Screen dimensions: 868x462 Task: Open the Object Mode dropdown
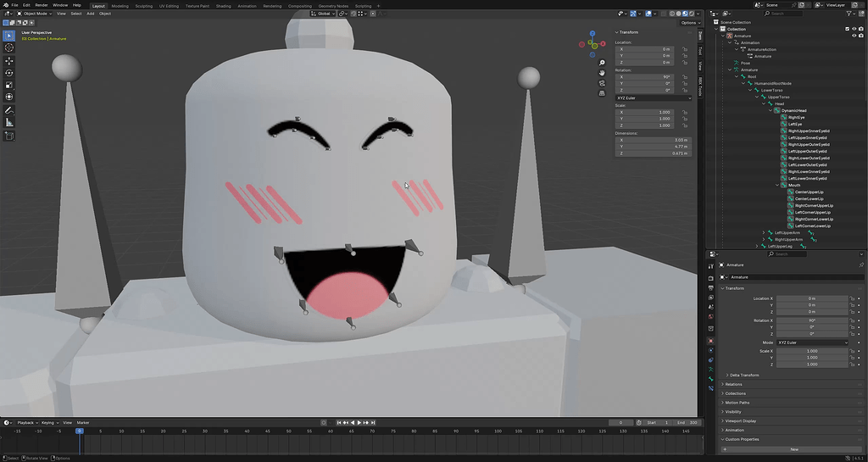click(34, 14)
